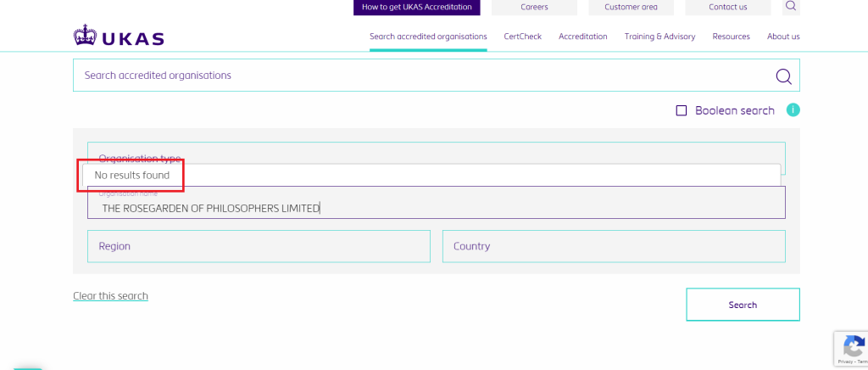This screenshot has height=370, width=868.
Task: Click How to get UKAS Accreditation button
Action: 417,7
